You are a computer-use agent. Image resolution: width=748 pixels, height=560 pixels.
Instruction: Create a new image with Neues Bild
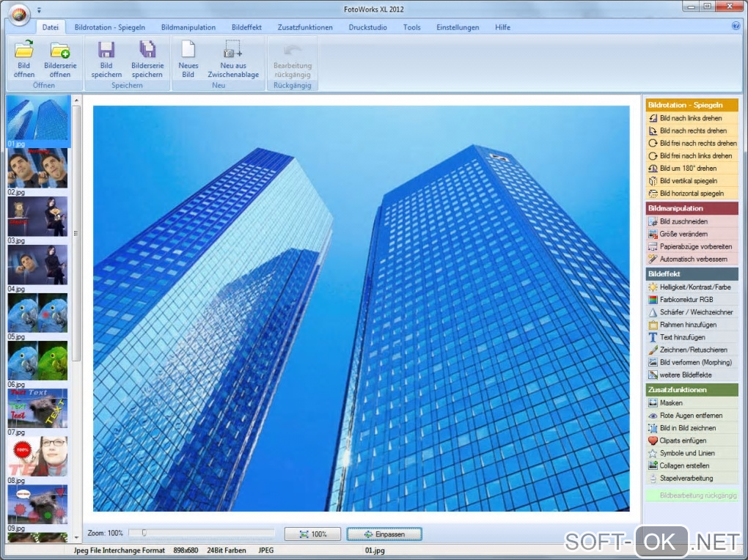coord(188,59)
